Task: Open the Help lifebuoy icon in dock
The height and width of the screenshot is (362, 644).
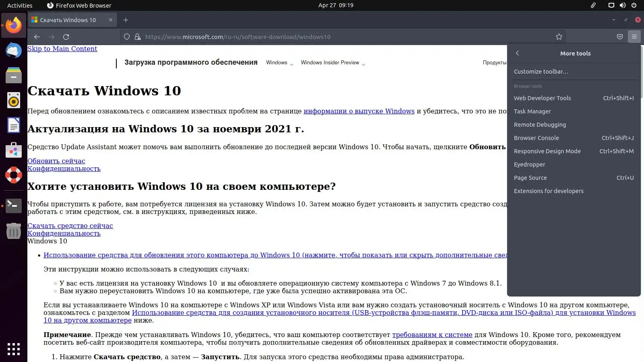Action: 14,175
